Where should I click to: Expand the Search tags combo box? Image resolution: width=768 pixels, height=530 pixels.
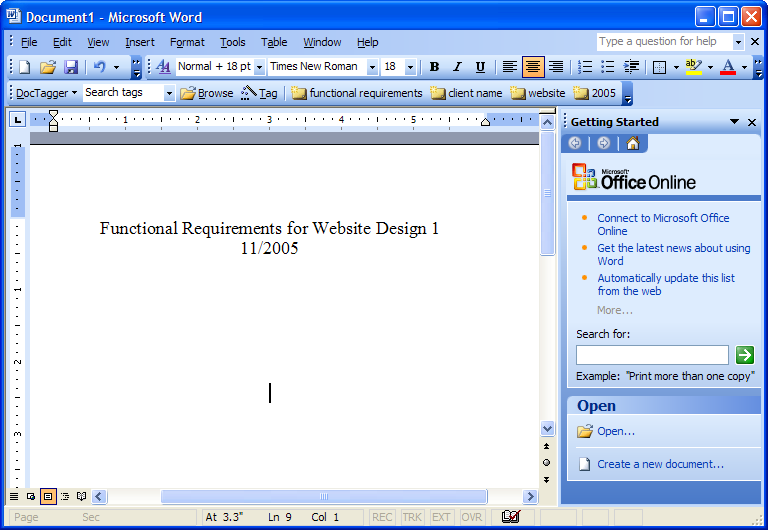[x=169, y=93]
